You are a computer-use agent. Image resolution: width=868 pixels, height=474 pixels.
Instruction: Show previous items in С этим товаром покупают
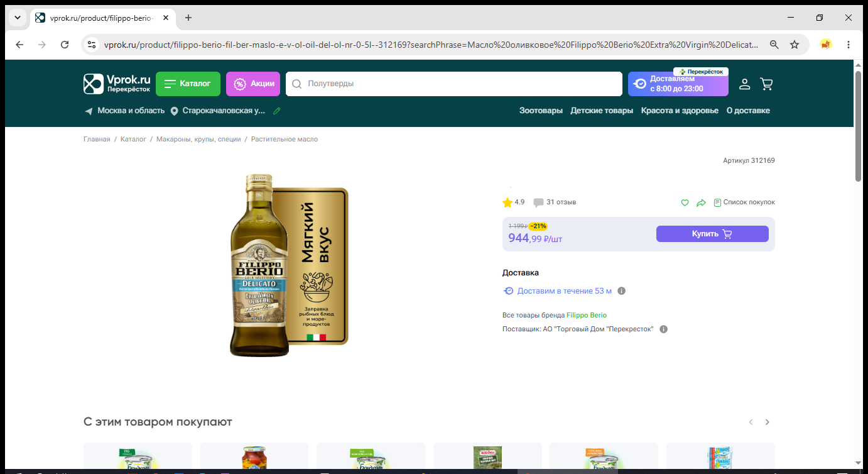tap(751, 422)
